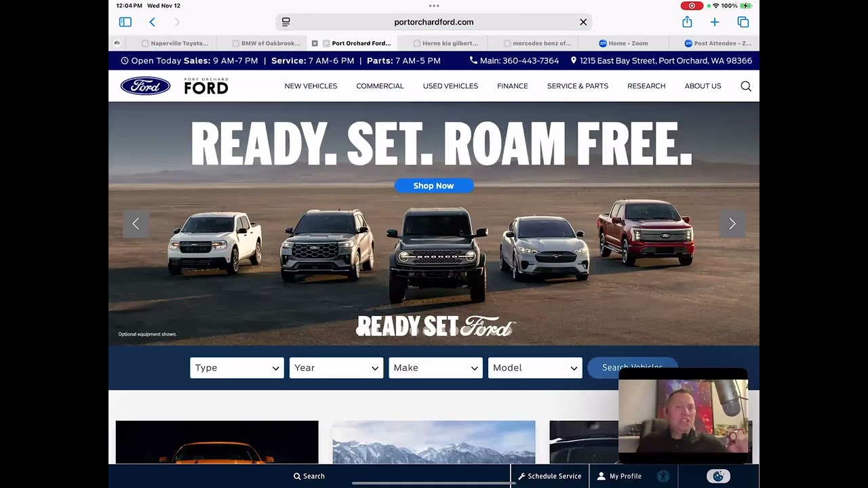Switch to mercedes benz tab
The height and width of the screenshot is (488, 868).
[536, 43]
